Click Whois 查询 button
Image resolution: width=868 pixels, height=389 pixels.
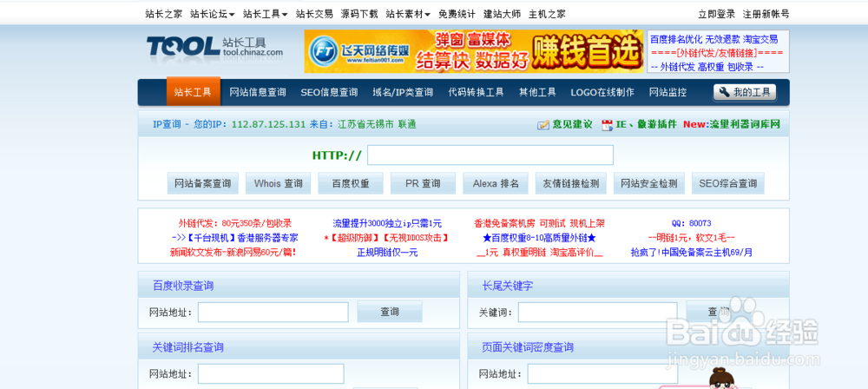pyautogui.click(x=279, y=183)
